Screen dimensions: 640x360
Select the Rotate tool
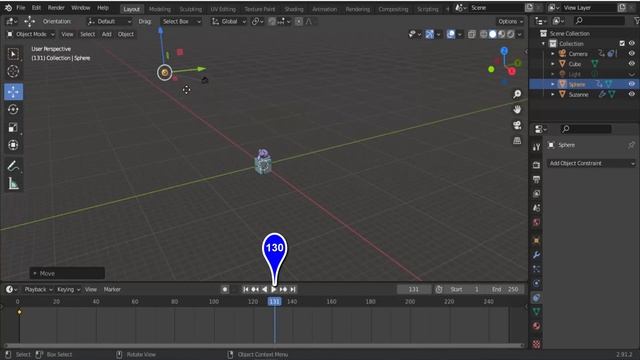[x=13, y=109]
